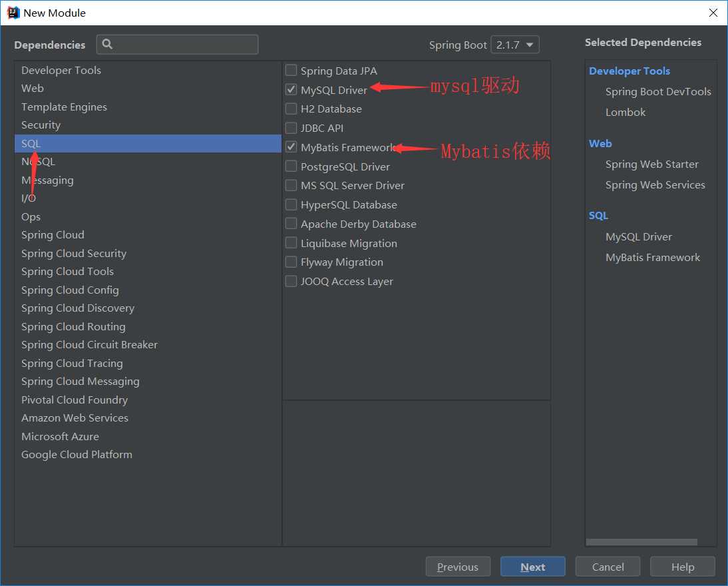728x586 pixels.
Task: Select Pivotal Cloud Foundry category
Action: tap(148, 400)
